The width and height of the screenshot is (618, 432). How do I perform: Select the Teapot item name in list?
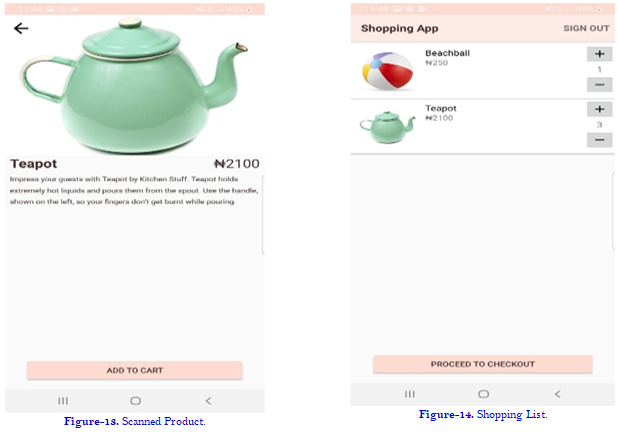[x=441, y=108]
